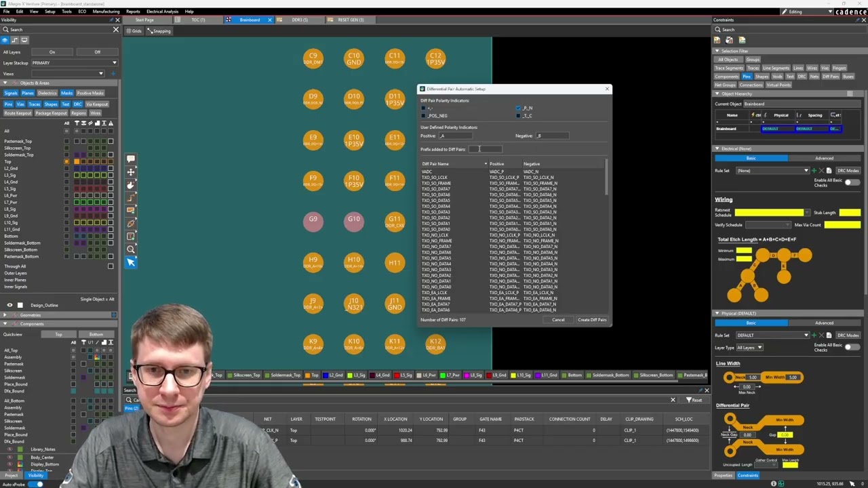Turn All Layers On
Screen dimensions: 868x488
tap(52, 52)
